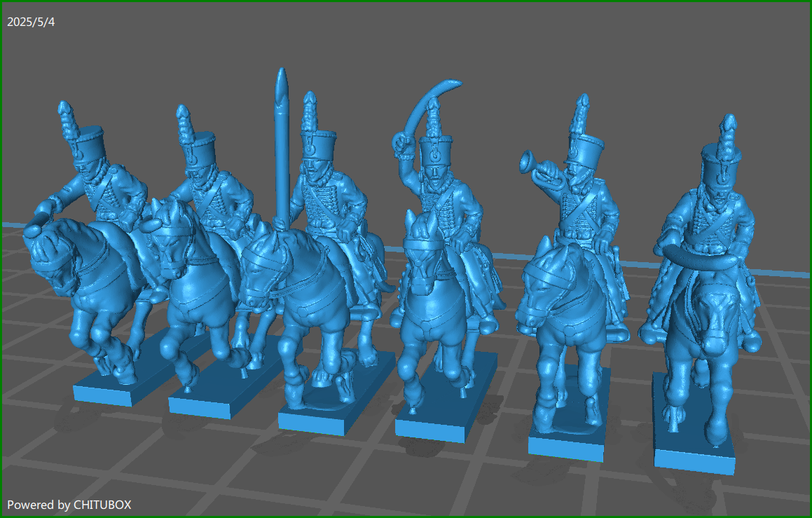This screenshot has height=518, width=812.
Task: Click the 2025/5/4 date label
Action: [31, 22]
